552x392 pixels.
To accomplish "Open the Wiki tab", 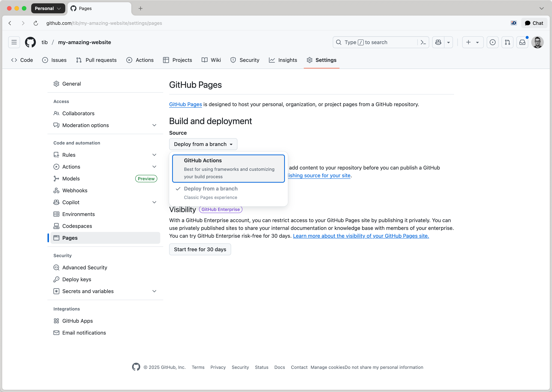I will point(211,60).
